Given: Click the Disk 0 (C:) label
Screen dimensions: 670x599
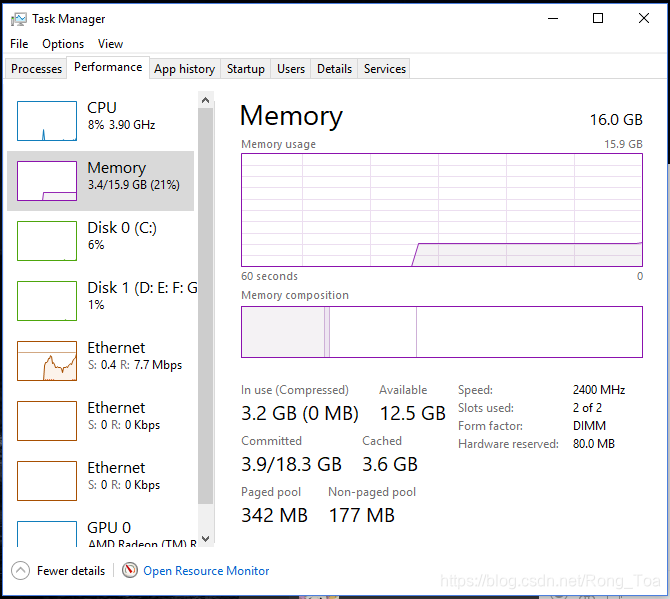Looking at the screenshot, I should pos(122,228).
